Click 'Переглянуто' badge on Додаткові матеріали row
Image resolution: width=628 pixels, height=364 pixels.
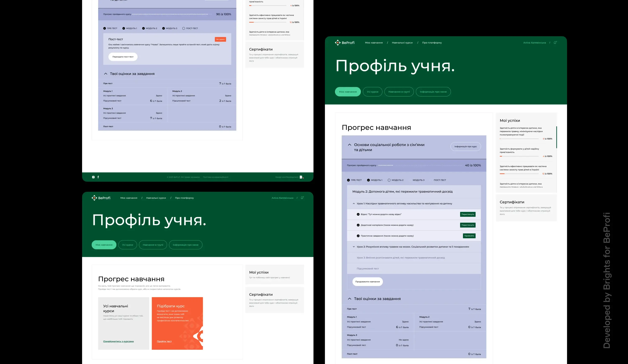pos(467,225)
